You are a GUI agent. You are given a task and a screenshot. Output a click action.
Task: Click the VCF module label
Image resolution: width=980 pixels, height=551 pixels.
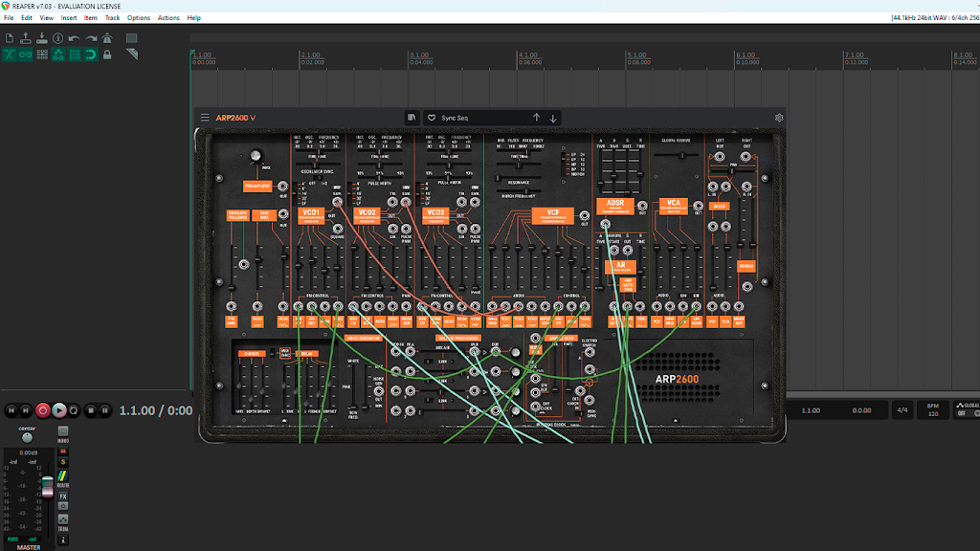(553, 215)
